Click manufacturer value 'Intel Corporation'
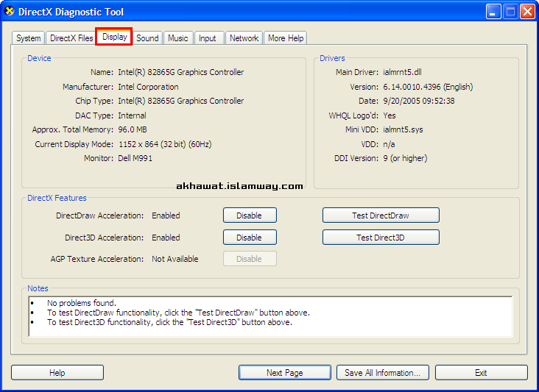The image size is (539, 392). [148, 87]
